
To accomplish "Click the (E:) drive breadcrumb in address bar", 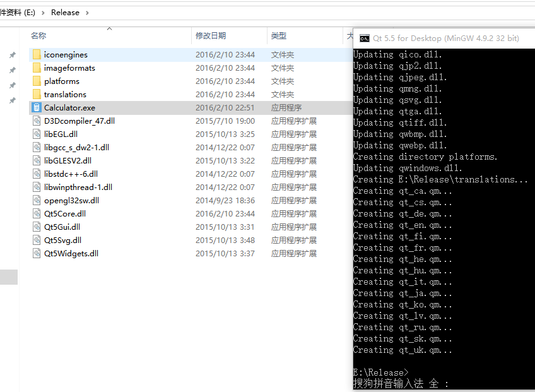I will pos(18,13).
